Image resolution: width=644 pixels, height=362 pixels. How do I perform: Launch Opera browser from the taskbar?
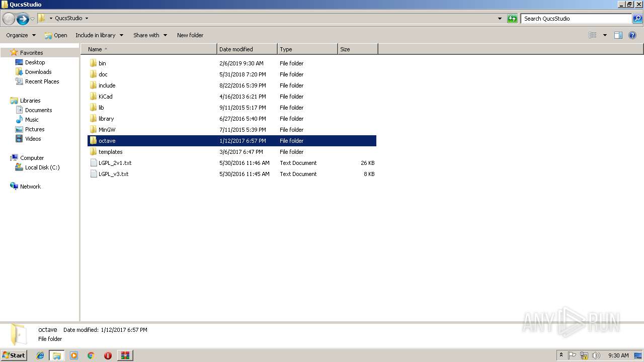click(108, 355)
